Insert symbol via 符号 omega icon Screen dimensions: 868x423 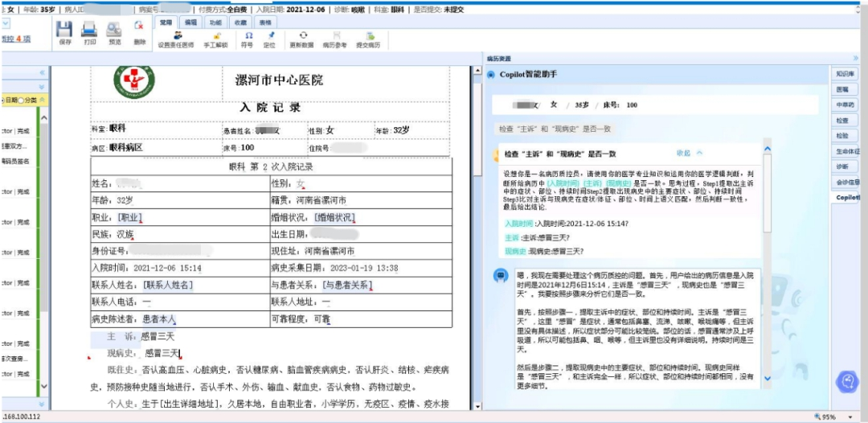(248, 35)
